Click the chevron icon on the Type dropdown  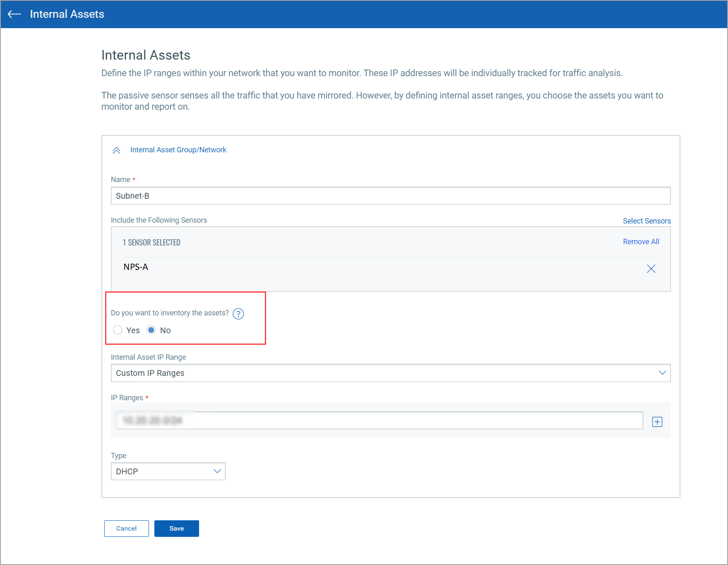(x=216, y=471)
